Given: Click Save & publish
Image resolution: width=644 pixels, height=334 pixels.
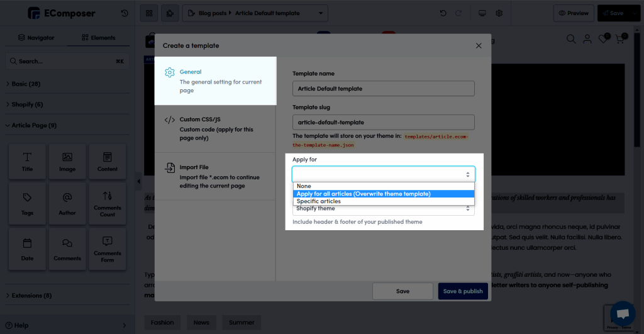Looking at the screenshot, I should point(463,291).
